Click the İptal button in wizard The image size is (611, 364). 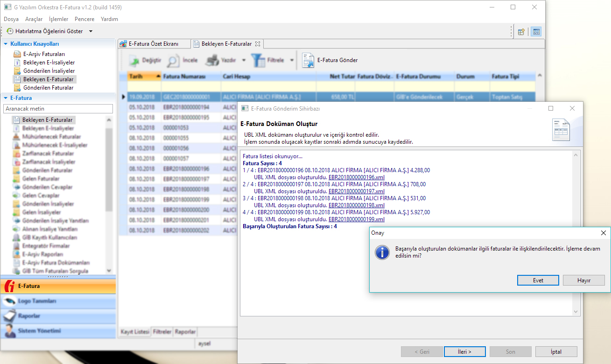coord(556,352)
